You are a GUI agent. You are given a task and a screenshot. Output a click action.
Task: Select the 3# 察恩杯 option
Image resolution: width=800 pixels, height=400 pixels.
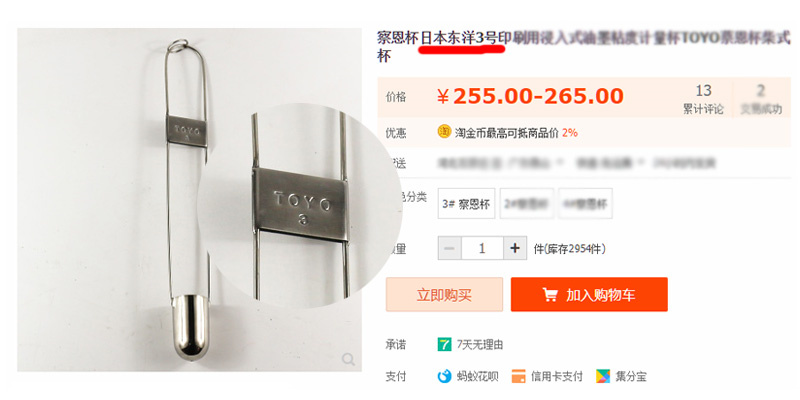click(x=466, y=204)
